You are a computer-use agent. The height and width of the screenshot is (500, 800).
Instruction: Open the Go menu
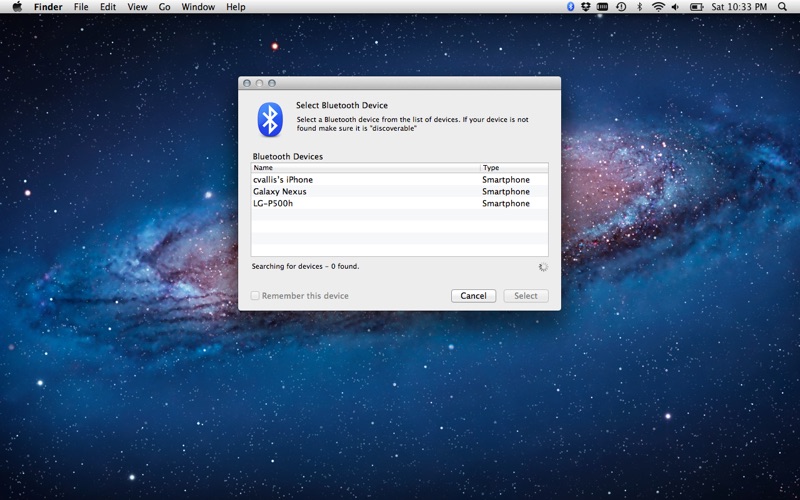[164, 7]
